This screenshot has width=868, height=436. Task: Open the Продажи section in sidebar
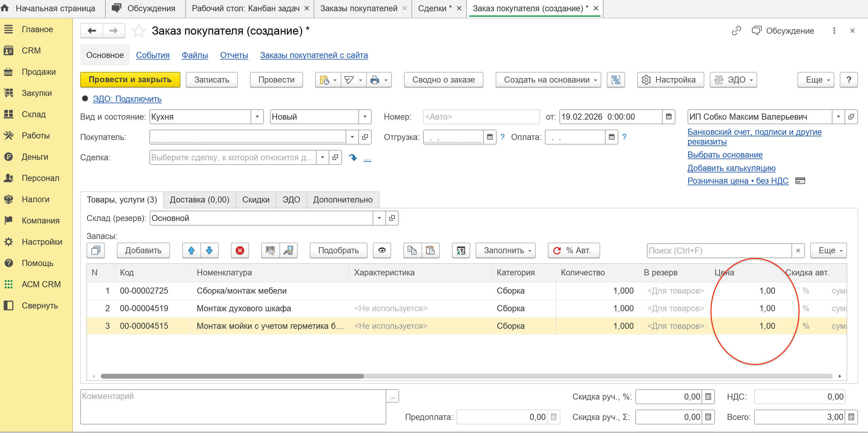(38, 72)
